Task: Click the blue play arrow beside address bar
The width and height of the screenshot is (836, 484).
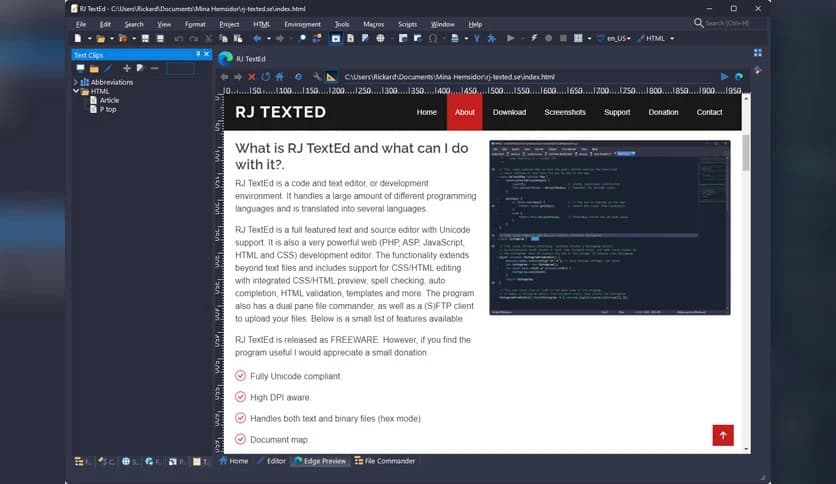Action: [725, 76]
